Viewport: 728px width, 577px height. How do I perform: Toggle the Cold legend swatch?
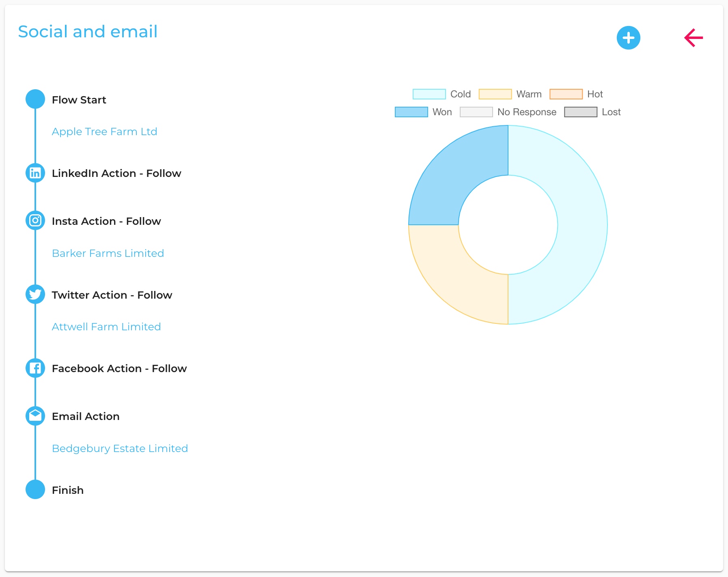[x=429, y=94]
